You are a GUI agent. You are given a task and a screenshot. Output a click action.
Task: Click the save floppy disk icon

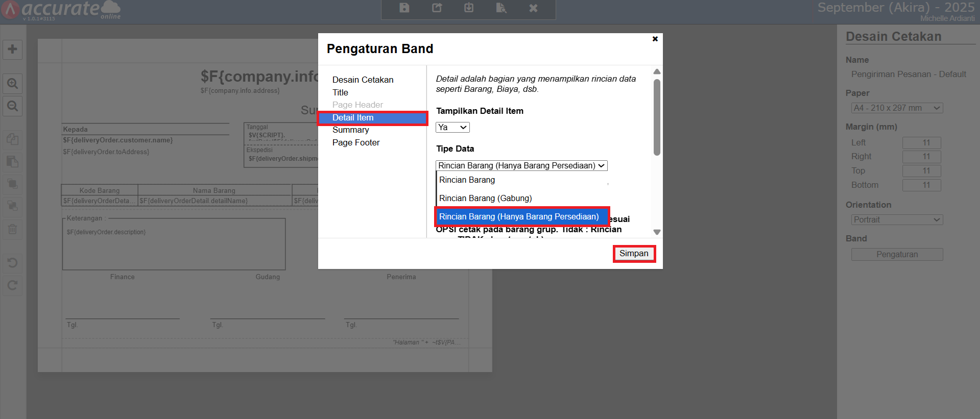(404, 8)
